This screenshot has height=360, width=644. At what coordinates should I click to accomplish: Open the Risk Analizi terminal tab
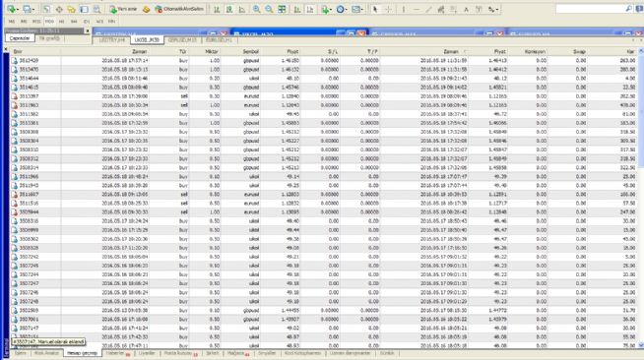46,353
